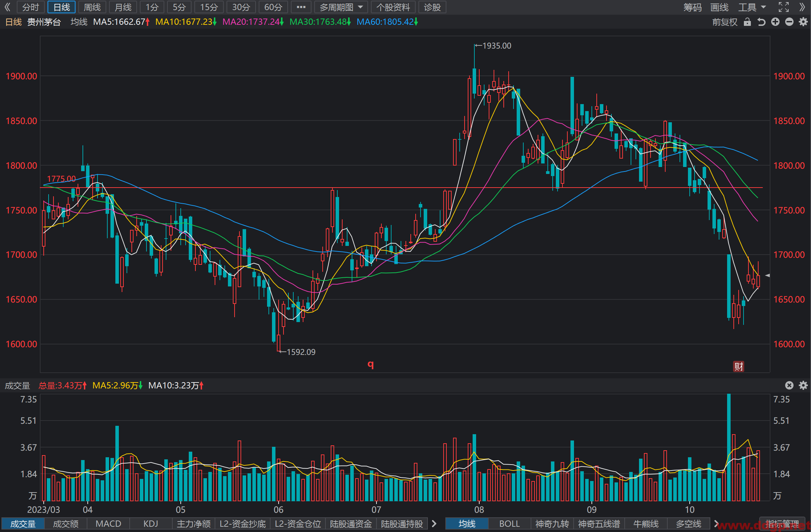
Task: Click the lock icon beside 前复权
Action: pos(747,22)
